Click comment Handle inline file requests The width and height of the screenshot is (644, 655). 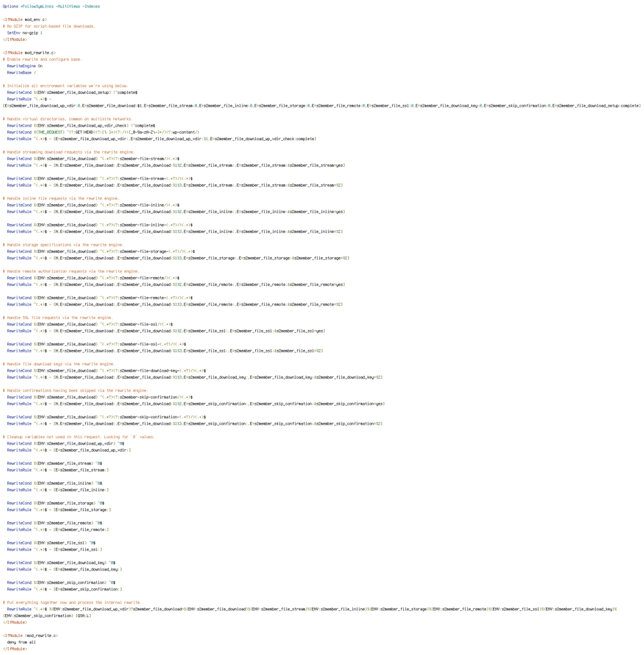click(61, 199)
